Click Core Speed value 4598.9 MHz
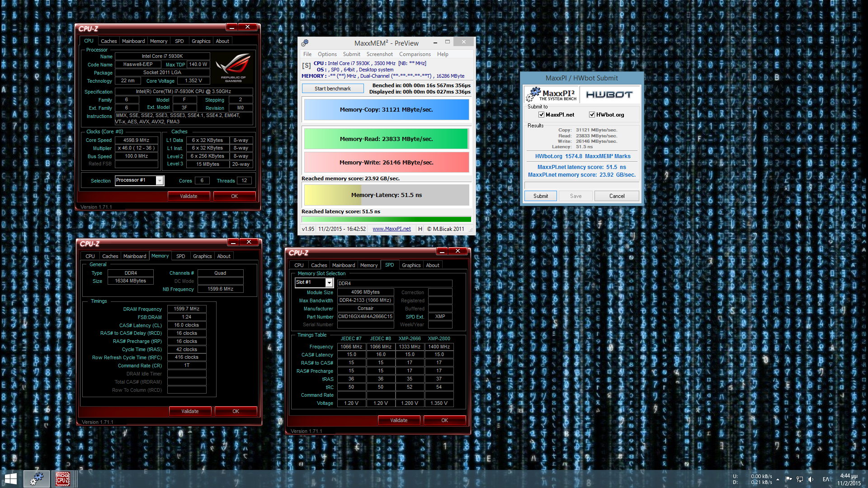The height and width of the screenshot is (488, 868). coord(137,141)
